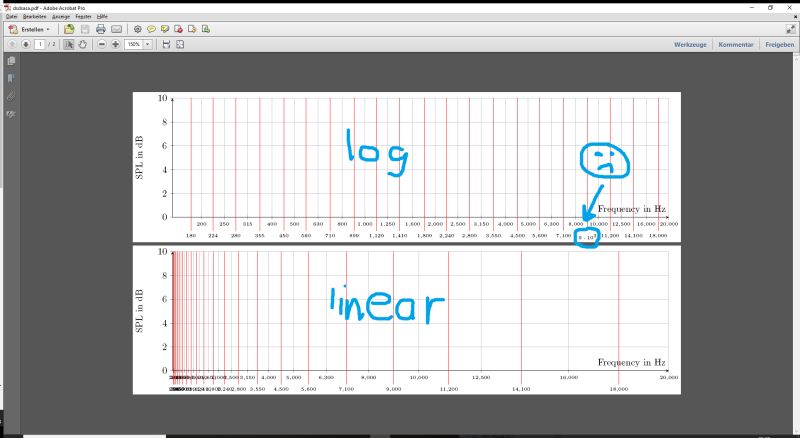Open the Werkzeuge panel
The width and height of the screenshot is (800, 438).
click(690, 44)
